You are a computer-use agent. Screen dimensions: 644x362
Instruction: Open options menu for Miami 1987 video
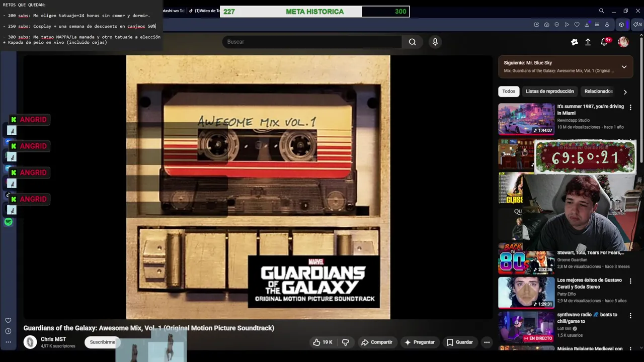630,107
